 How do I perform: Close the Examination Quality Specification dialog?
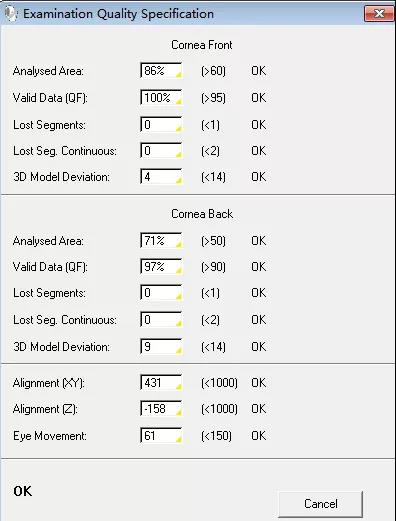pyautogui.click(x=379, y=14)
